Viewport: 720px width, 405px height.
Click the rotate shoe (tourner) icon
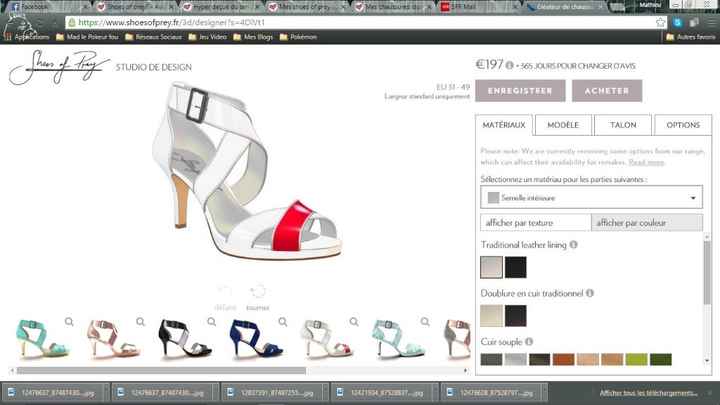[x=258, y=292]
